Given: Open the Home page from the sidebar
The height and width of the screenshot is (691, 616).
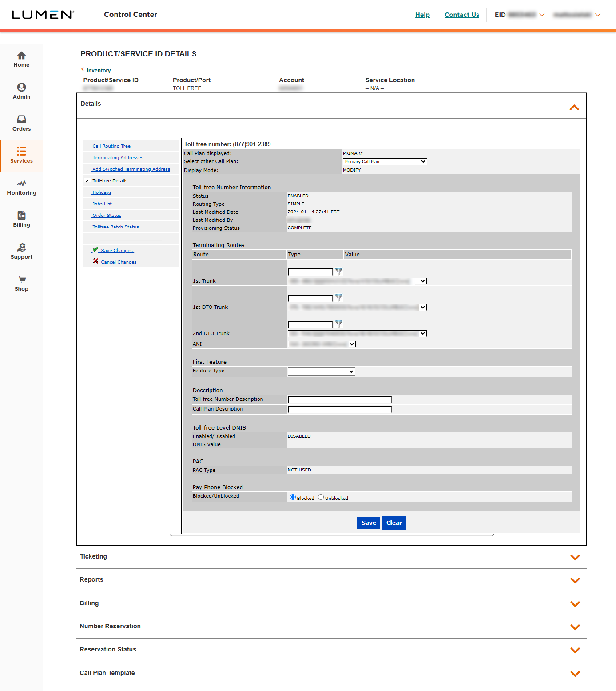Looking at the screenshot, I should [21, 59].
